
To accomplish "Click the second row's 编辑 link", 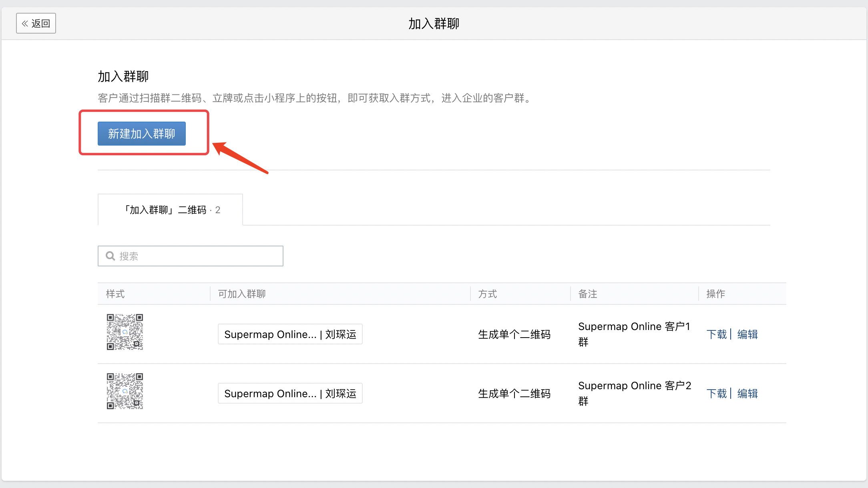I will [747, 394].
